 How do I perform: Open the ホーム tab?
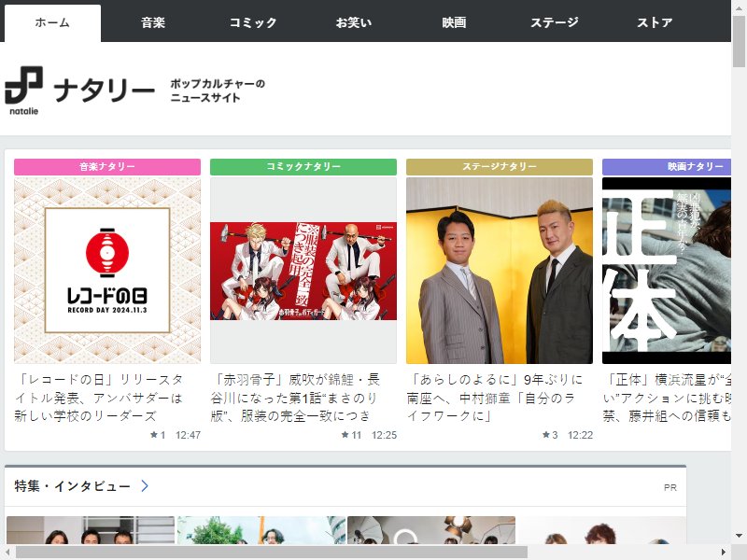(x=52, y=22)
